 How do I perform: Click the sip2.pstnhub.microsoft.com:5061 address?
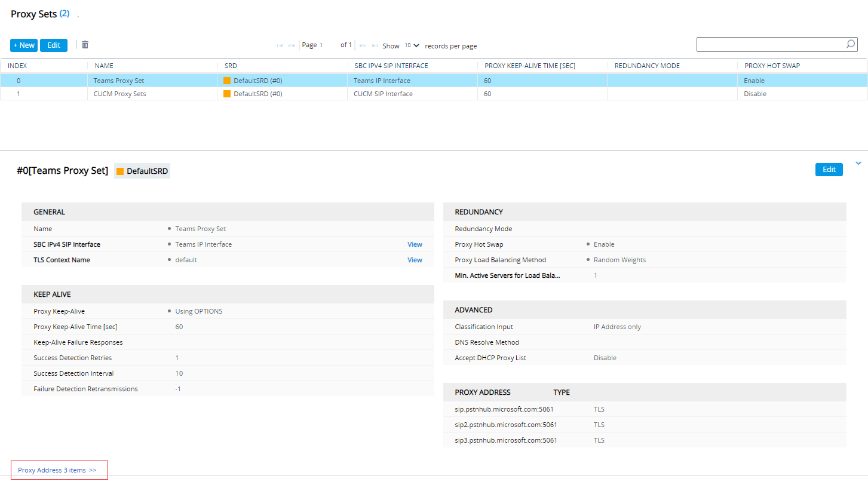[x=506, y=425]
